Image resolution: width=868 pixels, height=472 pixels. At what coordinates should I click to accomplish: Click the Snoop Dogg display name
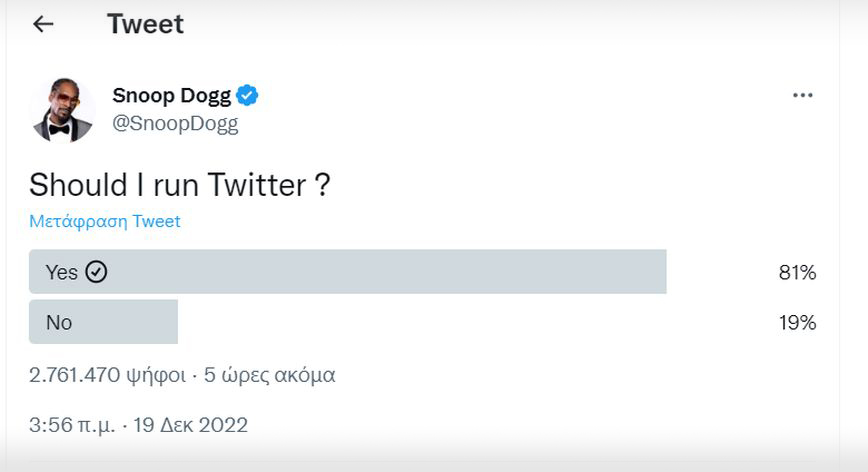click(x=171, y=96)
